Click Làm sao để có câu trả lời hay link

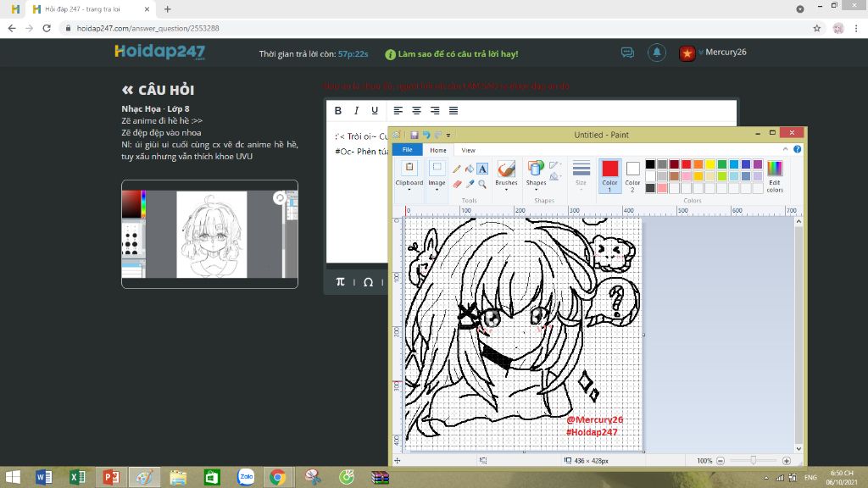point(458,53)
